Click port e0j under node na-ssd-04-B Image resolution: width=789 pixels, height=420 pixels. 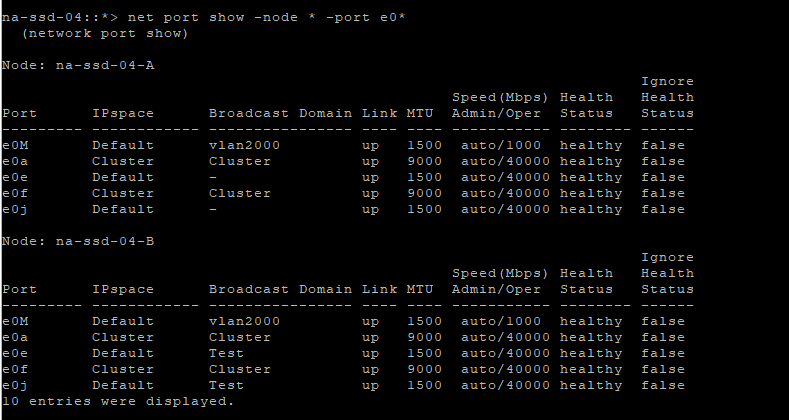(14, 385)
